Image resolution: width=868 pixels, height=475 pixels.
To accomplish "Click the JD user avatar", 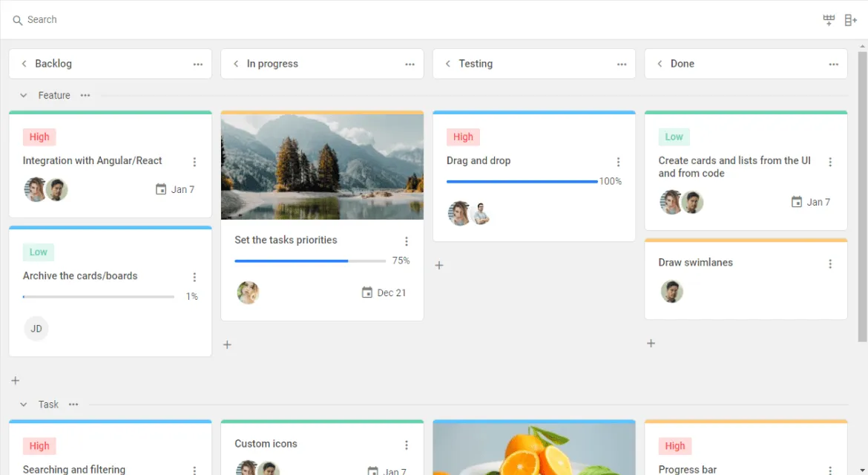I will click(36, 329).
